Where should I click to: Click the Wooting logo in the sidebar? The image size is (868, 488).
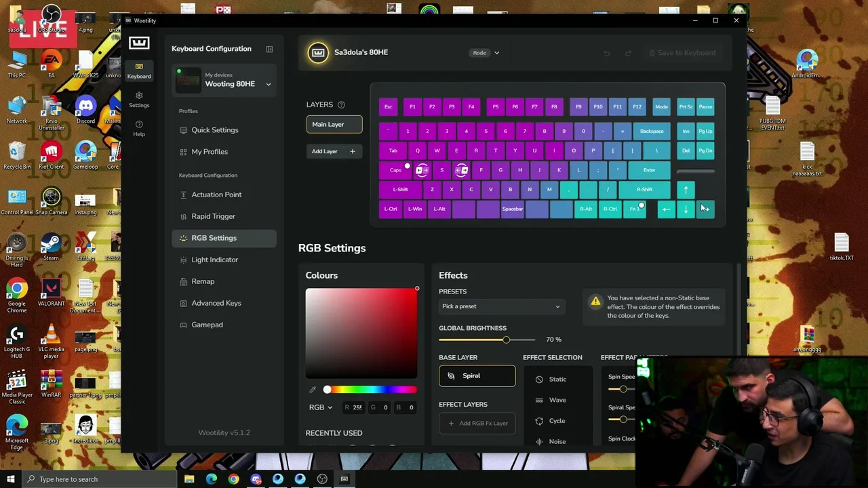tap(139, 43)
